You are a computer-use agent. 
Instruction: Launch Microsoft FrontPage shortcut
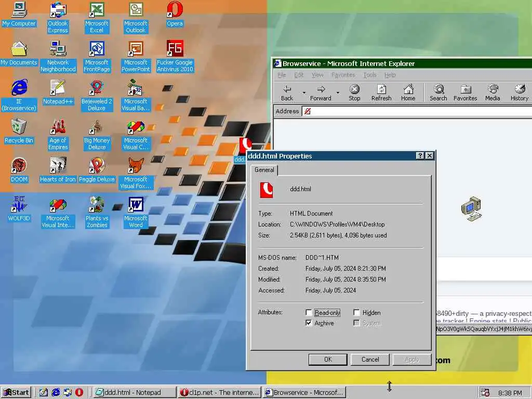click(x=97, y=57)
